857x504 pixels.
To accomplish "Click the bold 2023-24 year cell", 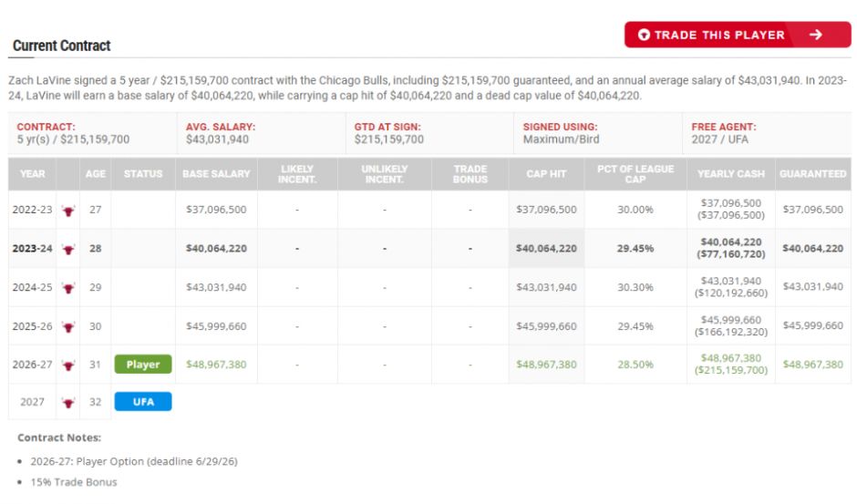I will [32, 248].
